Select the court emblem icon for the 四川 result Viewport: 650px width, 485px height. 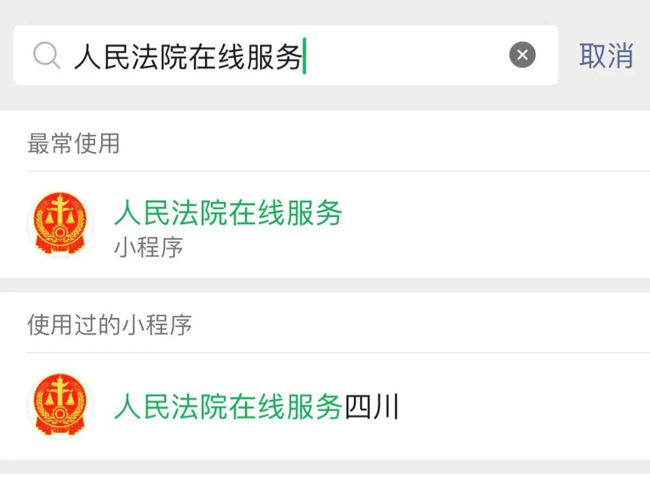pyautogui.click(x=60, y=406)
